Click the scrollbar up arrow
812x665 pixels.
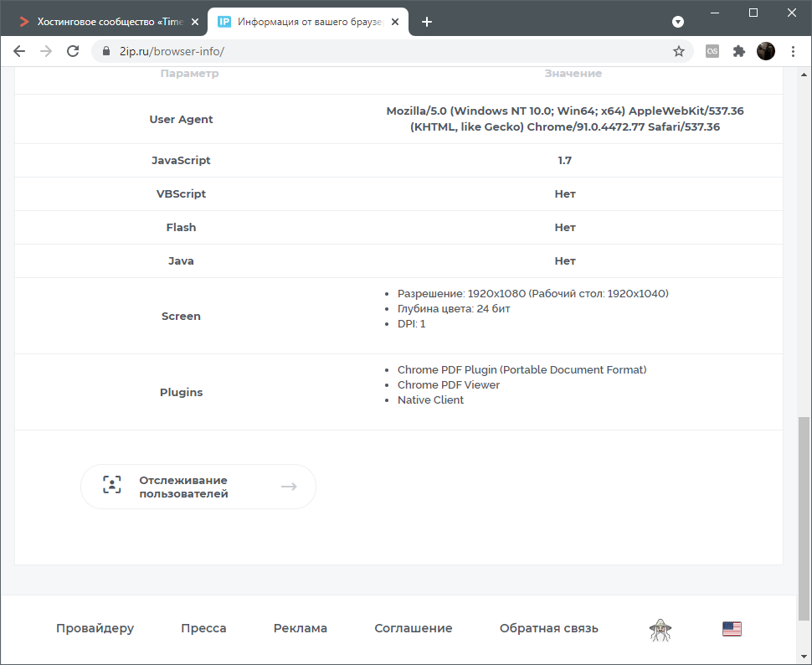click(x=804, y=75)
